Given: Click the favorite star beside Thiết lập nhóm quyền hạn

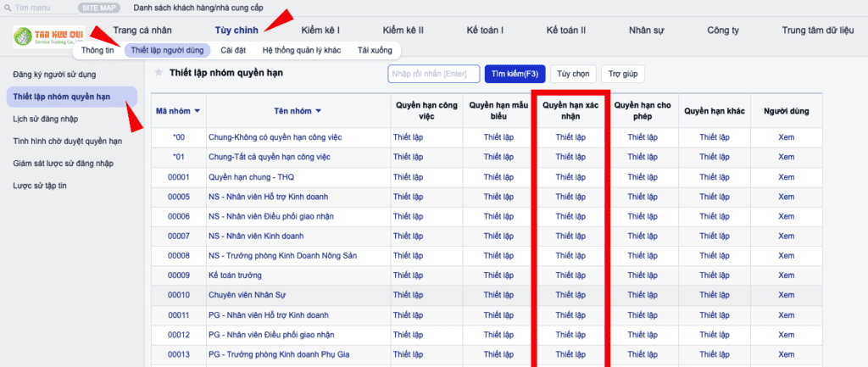Looking at the screenshot, I should point(159,73).
